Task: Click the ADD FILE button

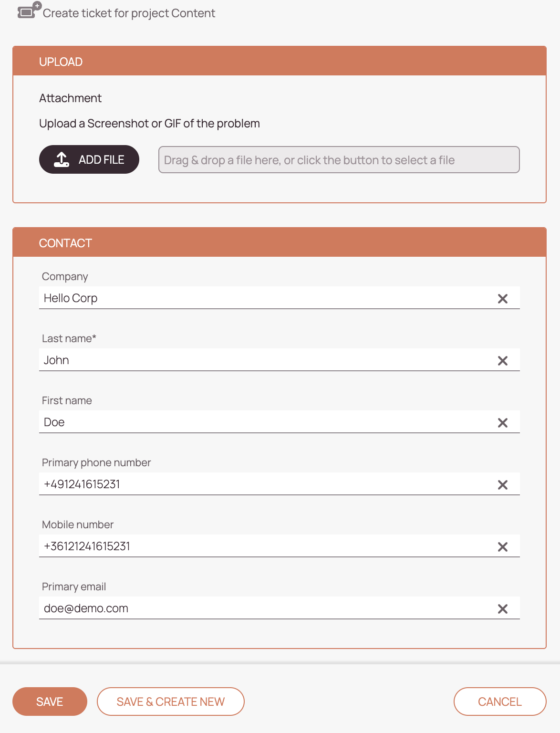Action: [89, 159]
